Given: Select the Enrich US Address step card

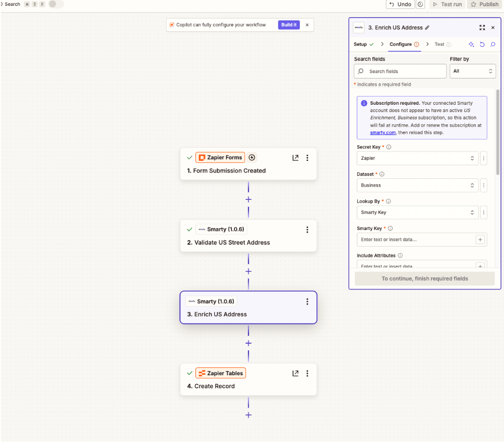Looking at the screenshot, I should tap(249, 307).
